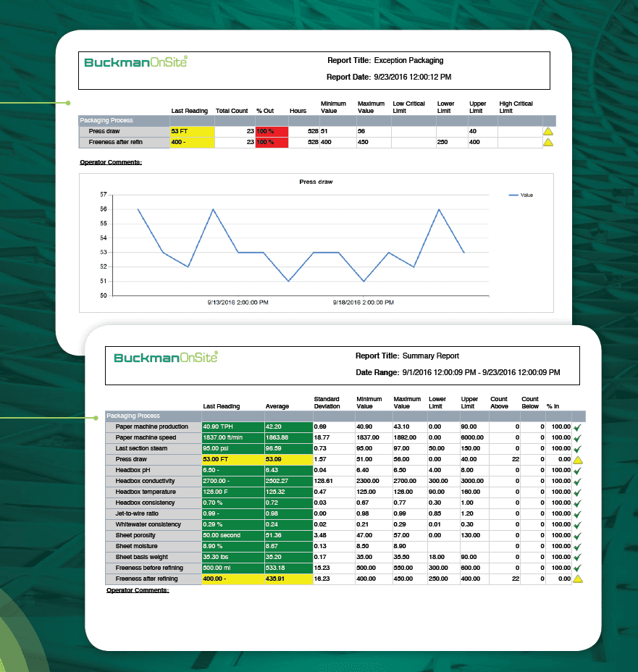Screen dimensions: 638x672
Task: Click the Total Count column header
Action: (232, 111)
